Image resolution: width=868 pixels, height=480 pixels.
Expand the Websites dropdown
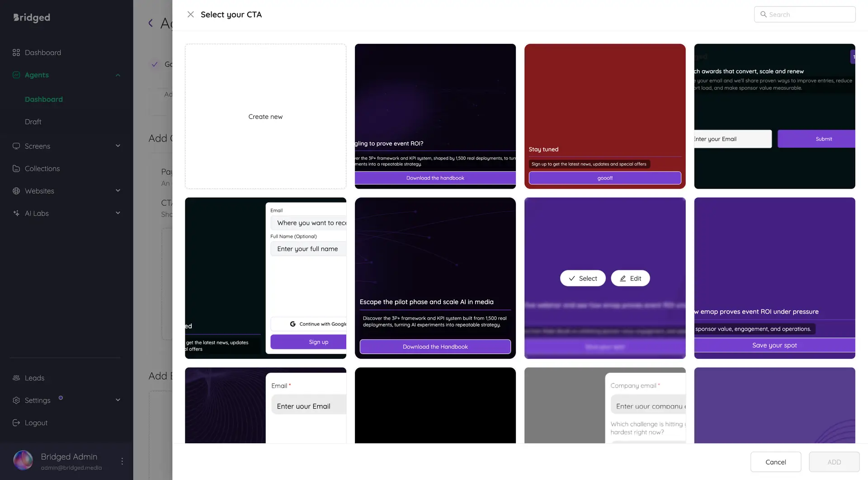(x=118, y=190)
